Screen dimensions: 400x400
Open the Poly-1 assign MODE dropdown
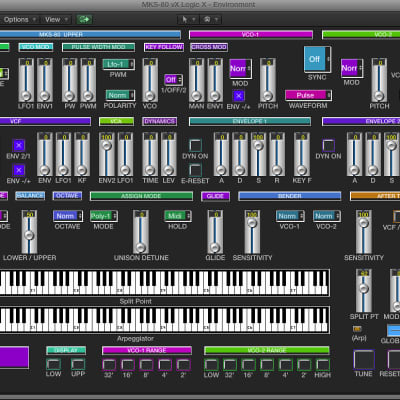(104, 216)
